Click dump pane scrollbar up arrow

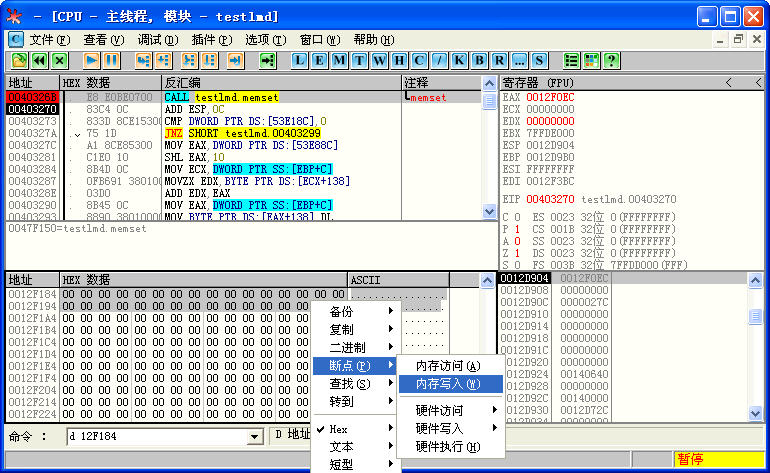click(487, 280)
